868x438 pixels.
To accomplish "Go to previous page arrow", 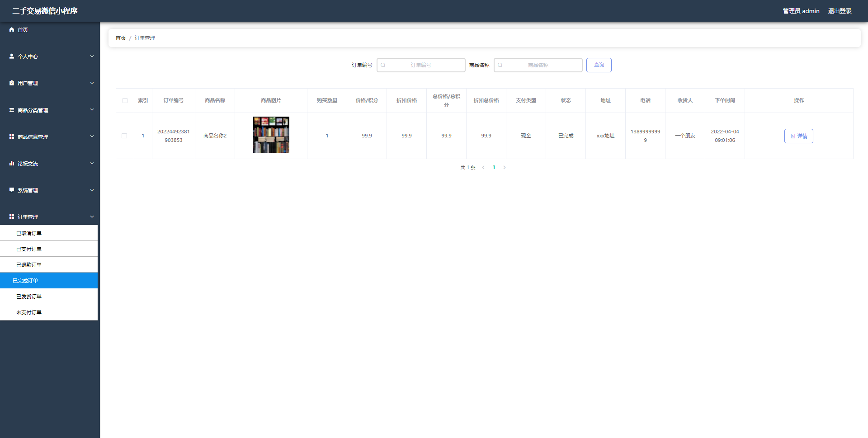I will click(483, 167).
